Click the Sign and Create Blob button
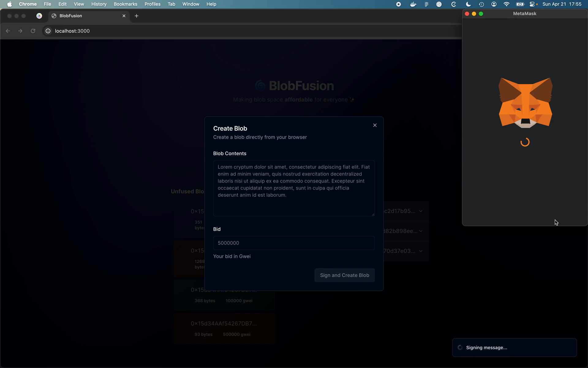Image resolution: width=588 pixels, height=368 pixels. tap(345, 275)
